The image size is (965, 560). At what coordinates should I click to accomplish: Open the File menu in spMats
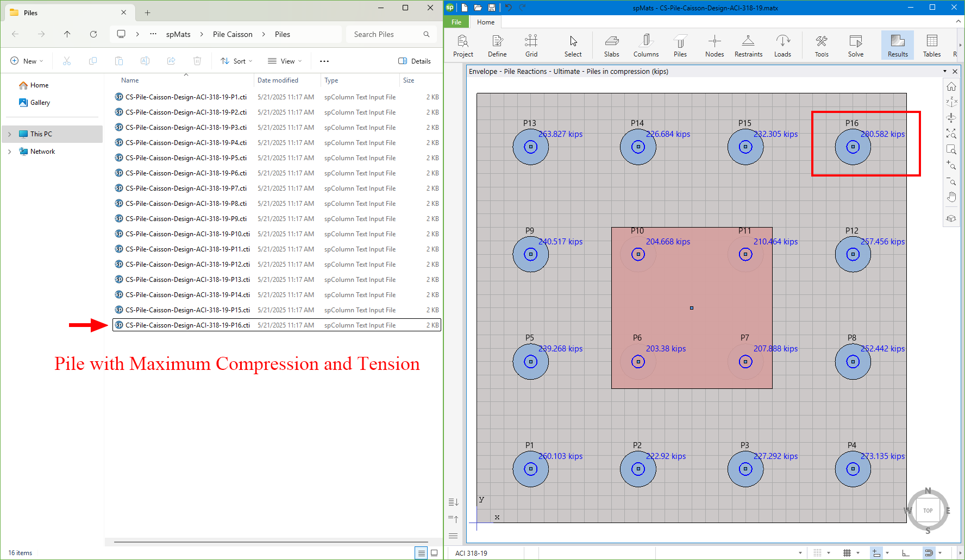click(x=456, y=22)
